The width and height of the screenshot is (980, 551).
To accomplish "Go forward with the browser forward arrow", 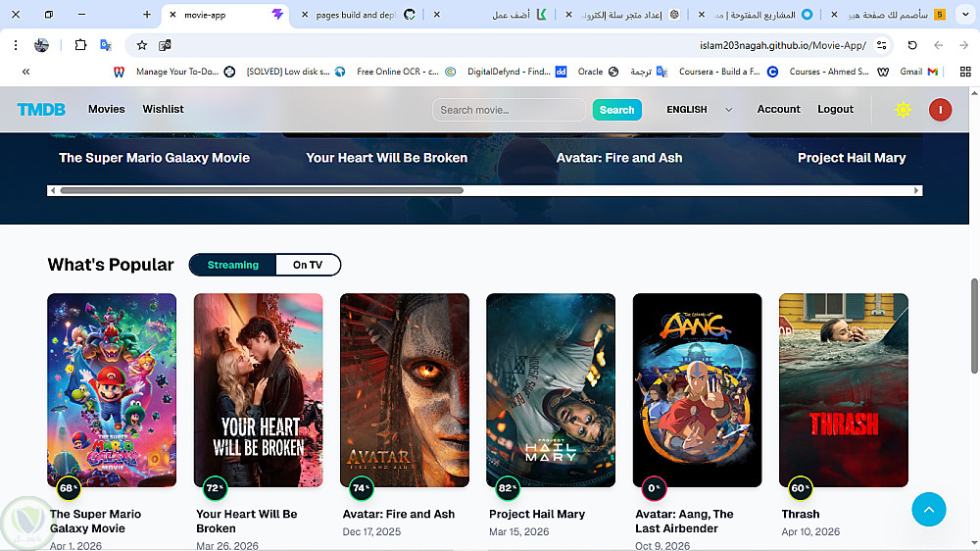I will click(963, 45).
